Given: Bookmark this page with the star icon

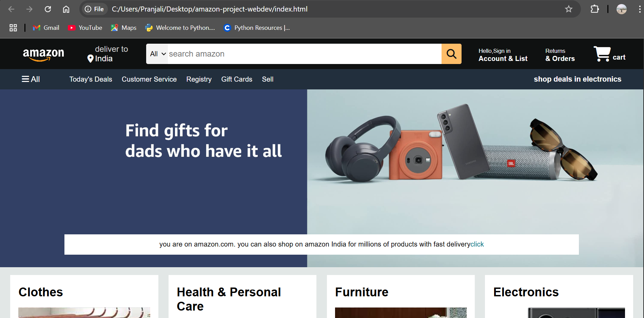Looking at the screenshot, I should tap(569, 9).
